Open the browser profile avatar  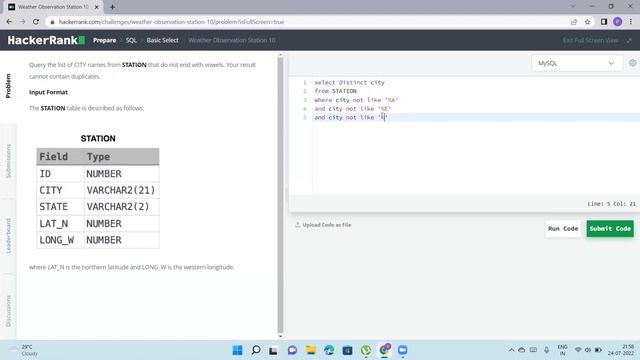618,22
